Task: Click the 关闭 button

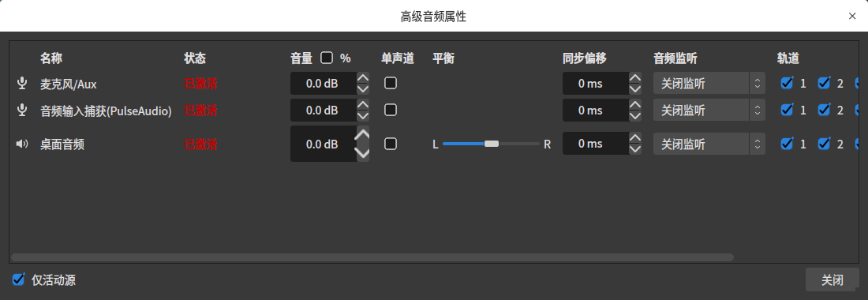Action: pyautogui.click(x=832, y=279)
